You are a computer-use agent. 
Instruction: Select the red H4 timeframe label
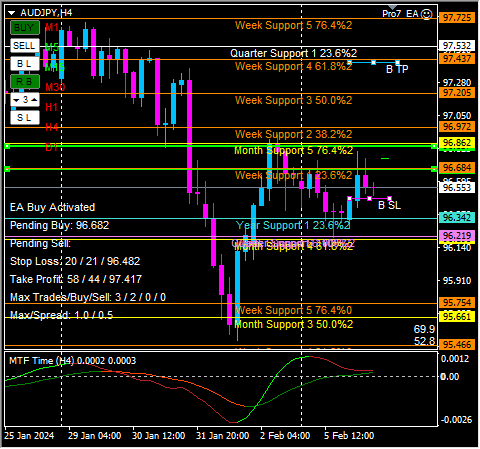pyautogui.click(x=52, y=127)
